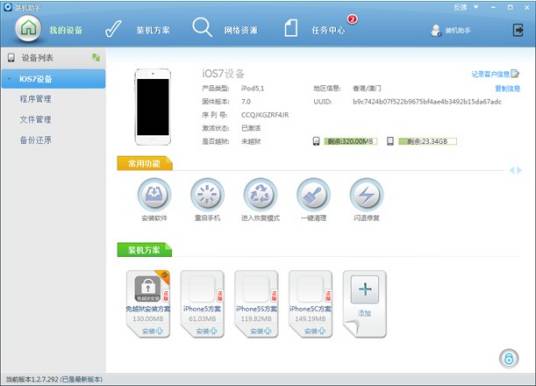Click the 装机方案 checkmark icon
The image size is (536, 386).
(113, 29)
